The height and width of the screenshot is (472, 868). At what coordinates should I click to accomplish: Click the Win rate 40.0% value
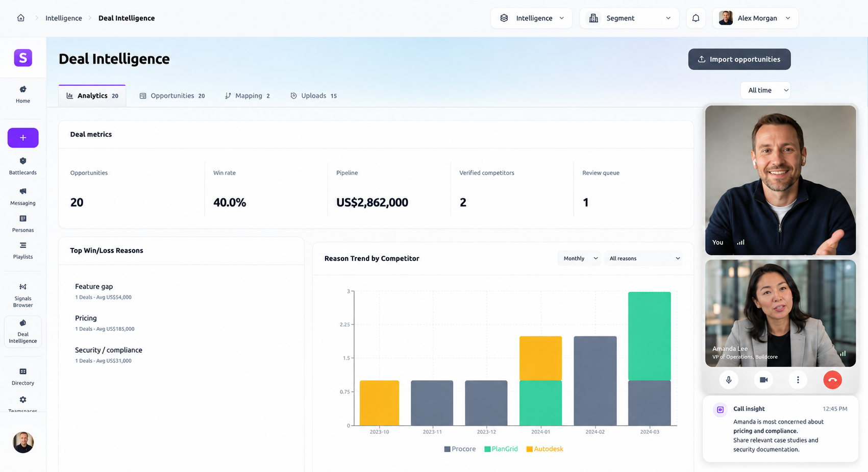click(230, 203)
